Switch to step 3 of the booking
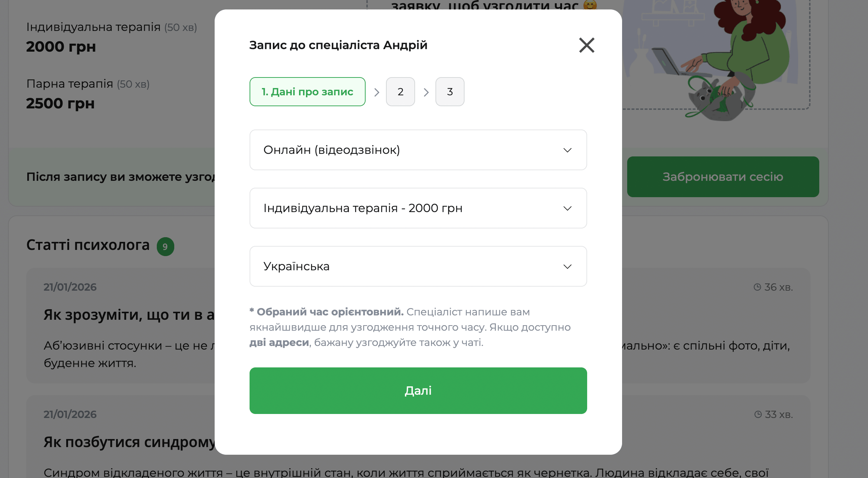The image size is (868, 478). tap(450, 92)
